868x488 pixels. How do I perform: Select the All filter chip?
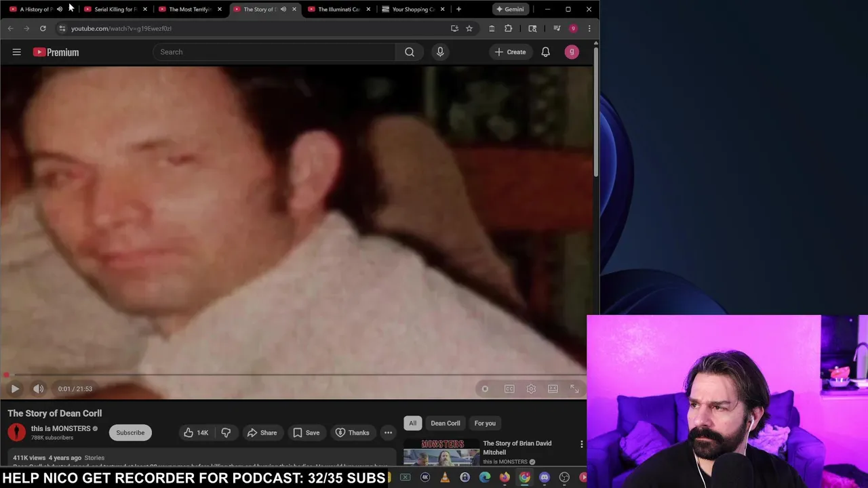tap(412, 423)
